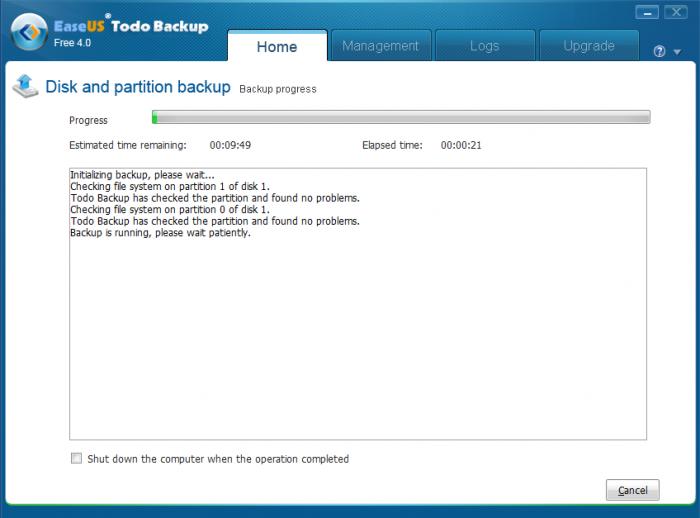700x518 pixels.
Task: Select log line 'Checking file system on partition 0'
Action: coord(170,209)
